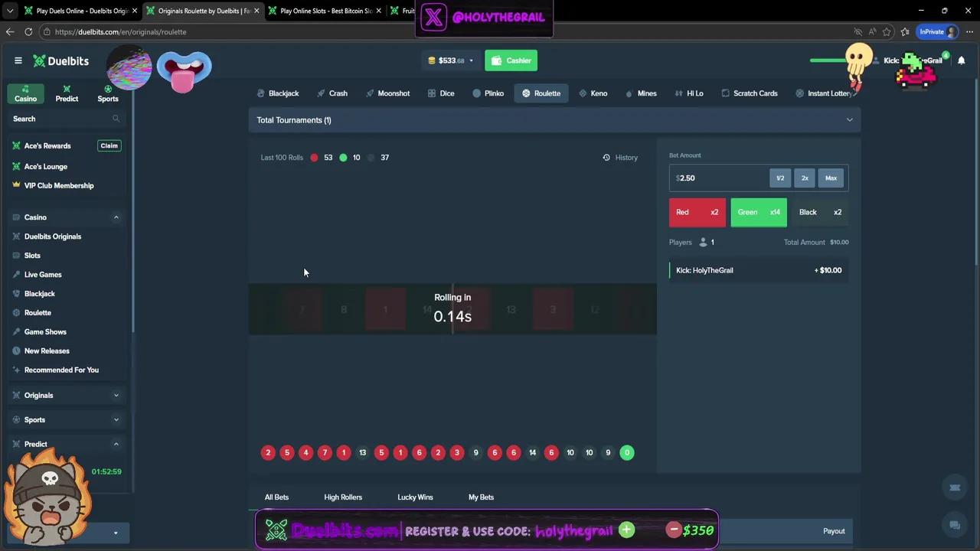
Task: Bet on Red x2
Action: click(x=697, y=212)
